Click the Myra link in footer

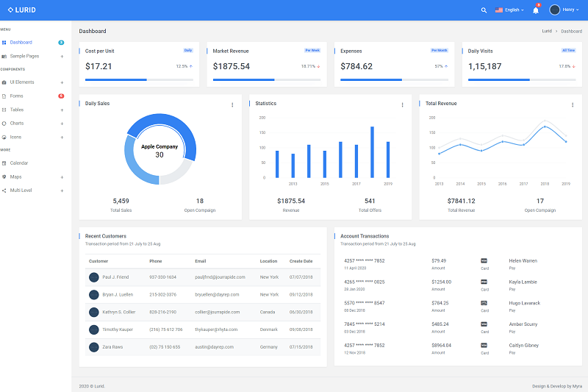[578, 385]
